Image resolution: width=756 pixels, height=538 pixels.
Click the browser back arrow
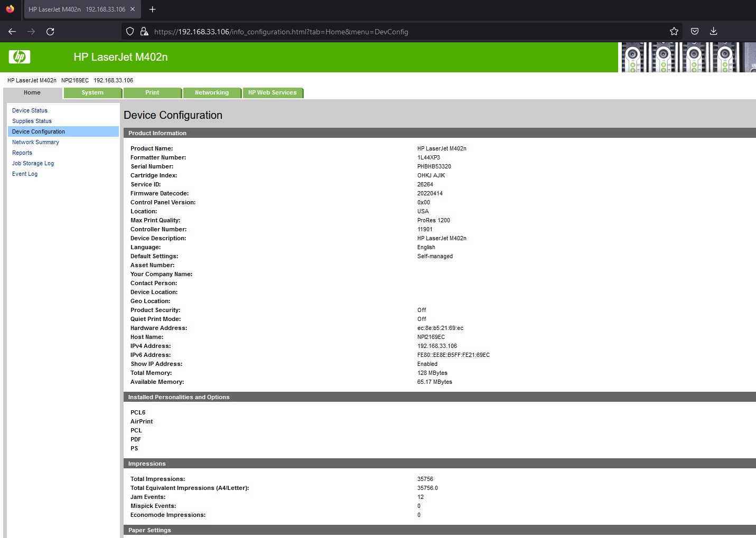tap(12, 32)
